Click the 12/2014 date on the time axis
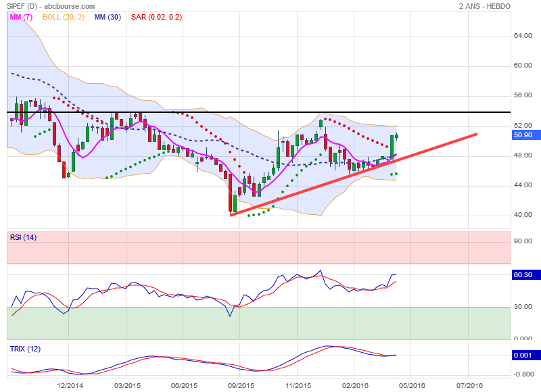The width and height of the screenshot is (541, 392). point(70,385)
